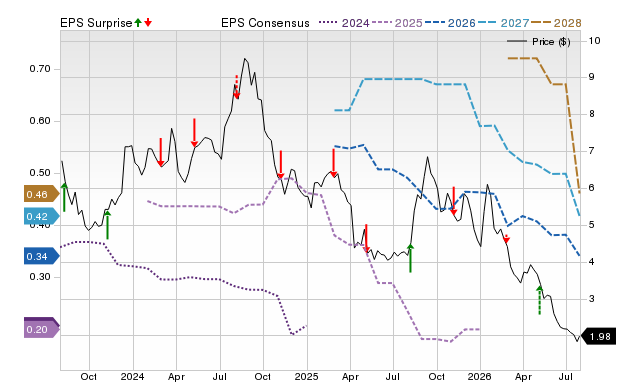Select the 8 price axis label
The width and height of the screenshot is (640, 382).
[591, 114]
